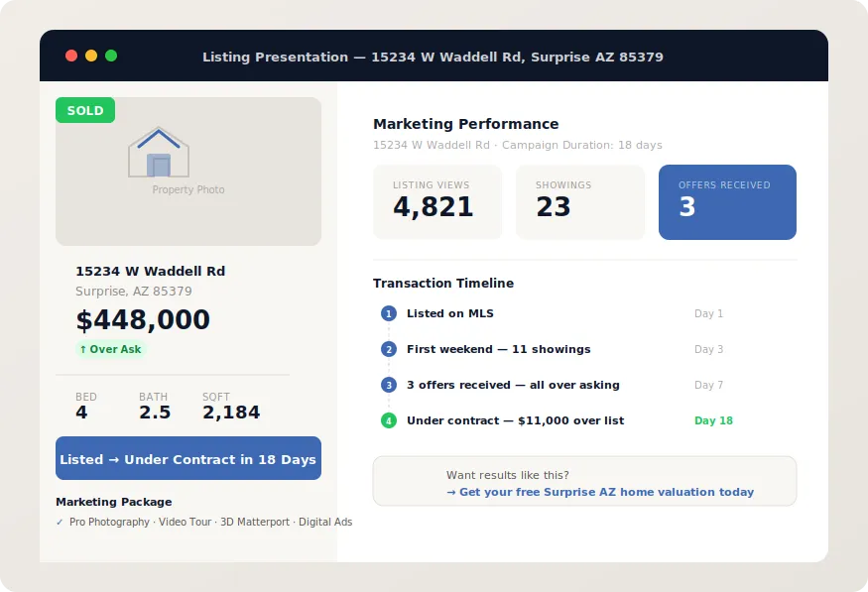The width and height of the screenshot is (868, 592).
Task: Select the green step 4 circle, Under contract
Action: point(389,420)
